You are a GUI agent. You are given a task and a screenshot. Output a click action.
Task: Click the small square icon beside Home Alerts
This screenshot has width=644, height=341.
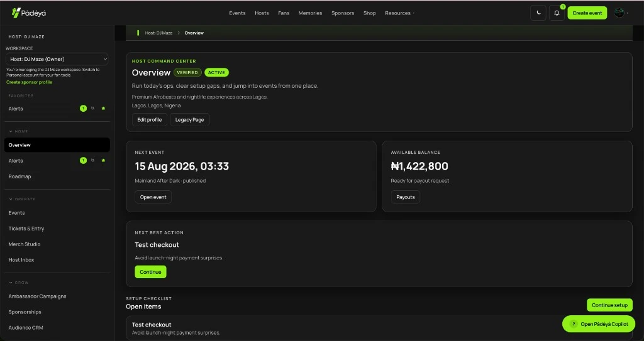point(93,160)
